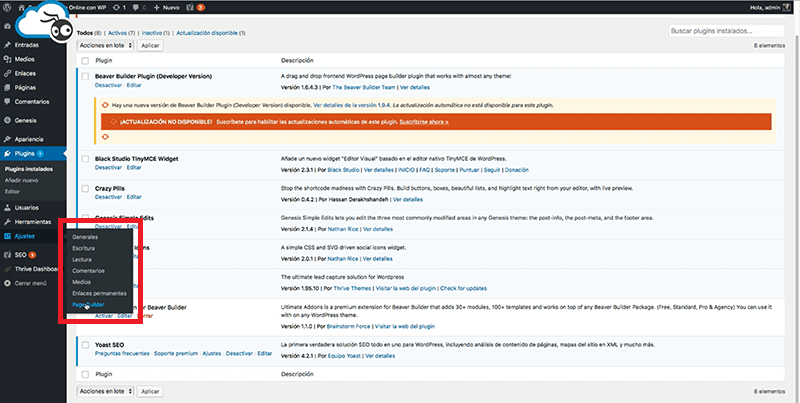Screen dimensions: 800x403
Task: Filter plugin list by Inactivo
Action: click(x=152, y=33)
